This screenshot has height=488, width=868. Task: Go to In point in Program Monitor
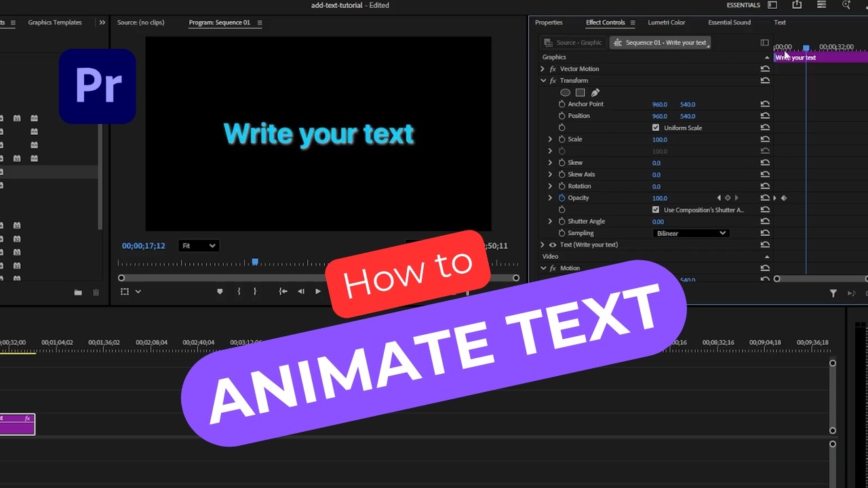pyautogui.click(x=283, y=291)
